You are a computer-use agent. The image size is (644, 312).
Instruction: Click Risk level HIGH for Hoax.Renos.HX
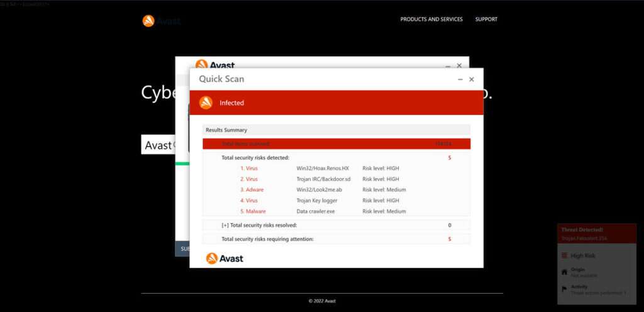[380, 169]
